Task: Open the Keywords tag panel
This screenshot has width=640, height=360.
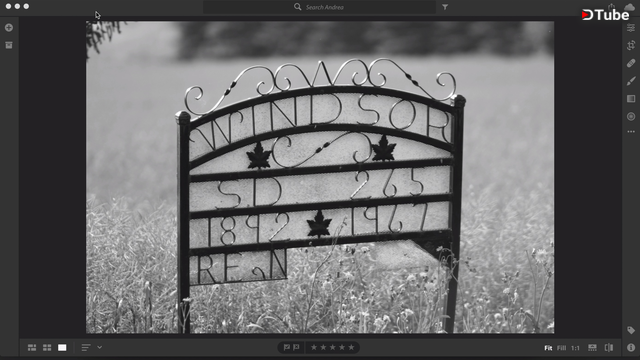Action: (x=631, y=330)
